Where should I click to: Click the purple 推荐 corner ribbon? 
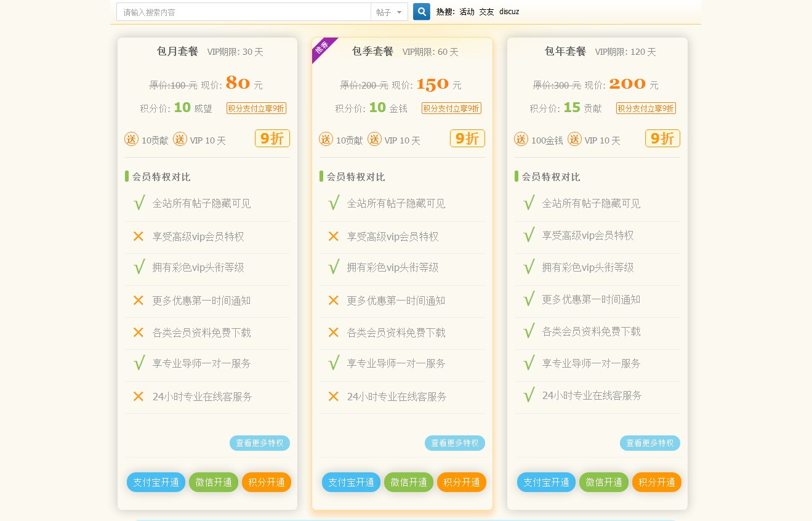322,47
